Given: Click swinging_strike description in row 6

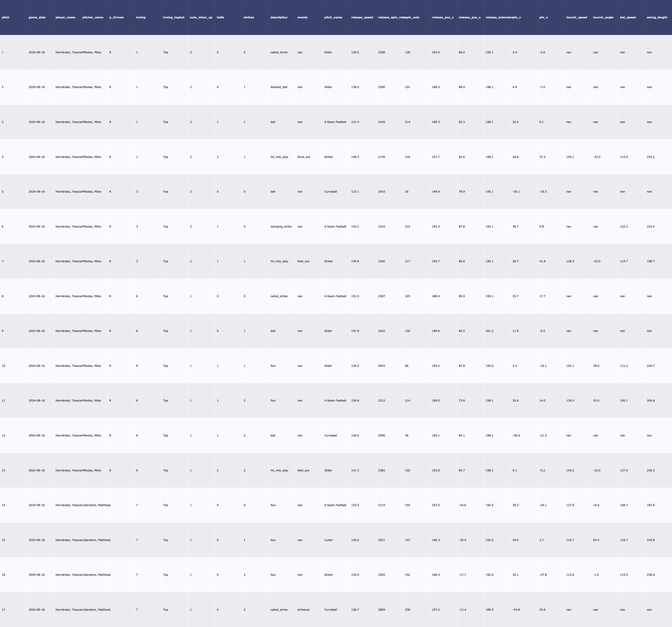Looking at the screenshot, I should (x=281, y=226).
